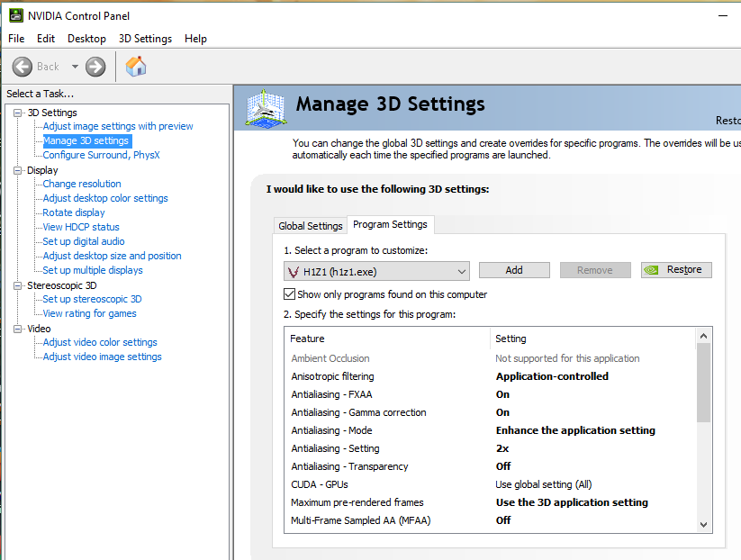Uncheck Show only programs found on this computer

[289, 294]
